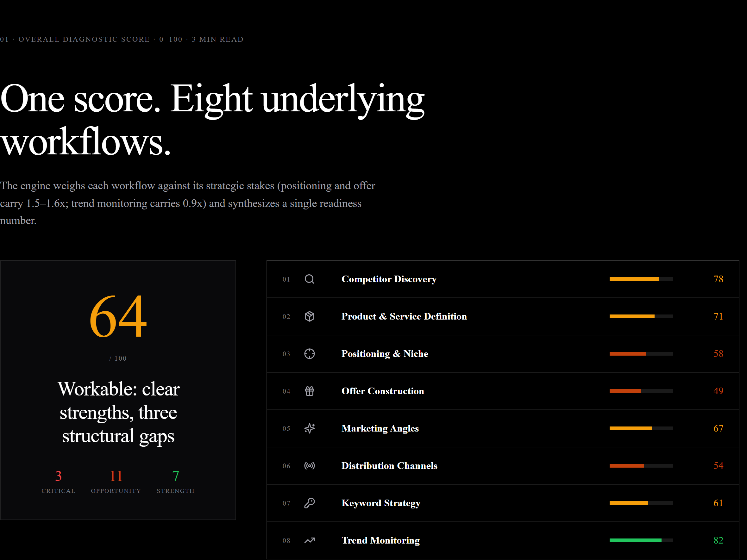747x560 pixels.
Task: Click row number 03 in workflow list
Action: (286, 354)
